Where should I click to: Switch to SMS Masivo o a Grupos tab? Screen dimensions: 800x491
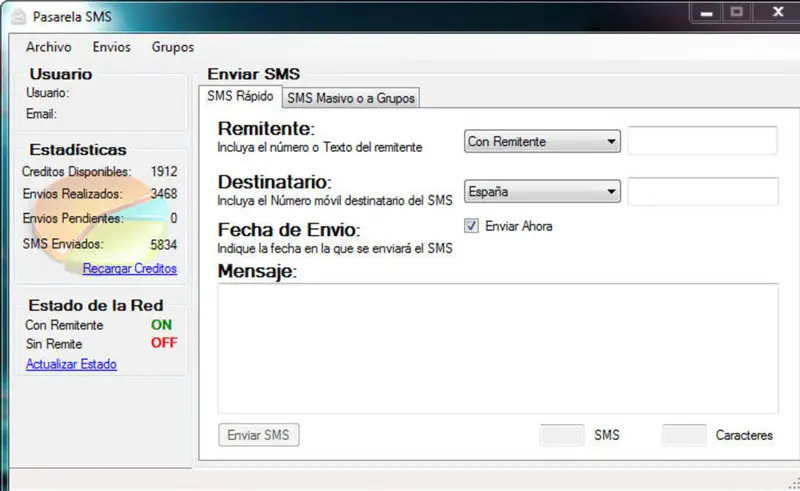point(351,98)
